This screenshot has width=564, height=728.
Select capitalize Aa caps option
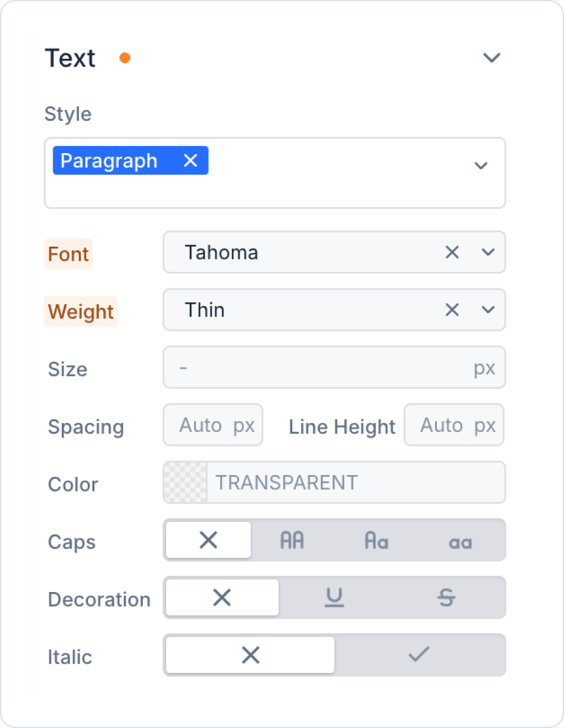tap(376, 540)
